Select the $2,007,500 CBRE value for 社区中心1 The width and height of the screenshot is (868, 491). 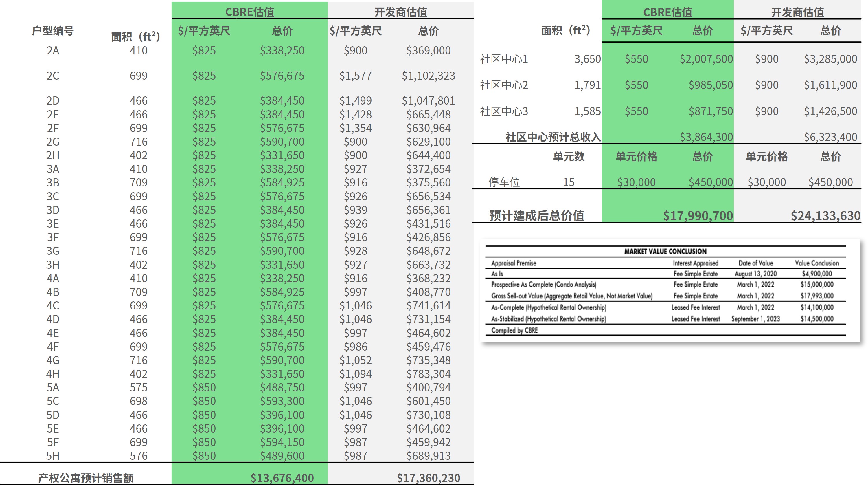tap(706, 59)
